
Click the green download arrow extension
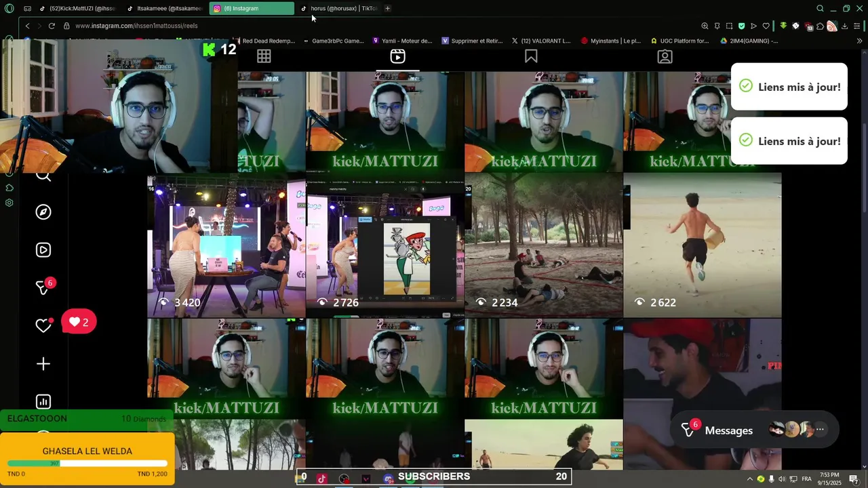pos(783,26)
